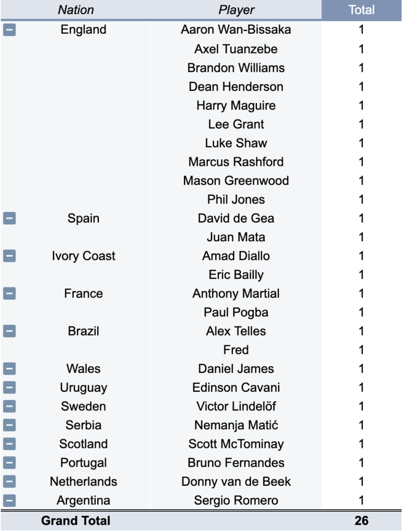Collapse the Spain group rows
Image resolution: width=404 pixels, height=532 pixels.
tap(9, 219)
